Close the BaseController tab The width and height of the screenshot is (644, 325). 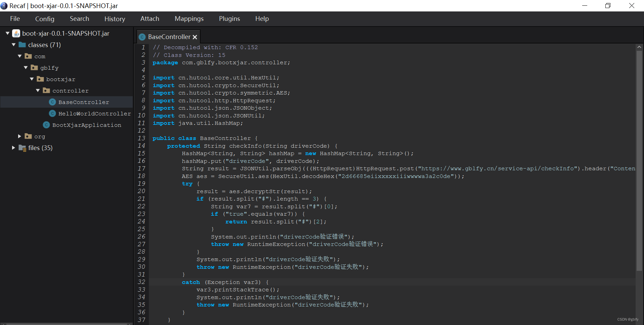[195, 37]
